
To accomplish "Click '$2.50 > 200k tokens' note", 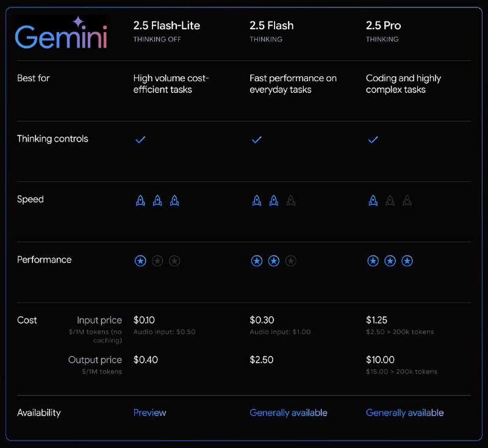I will (400, 332).
